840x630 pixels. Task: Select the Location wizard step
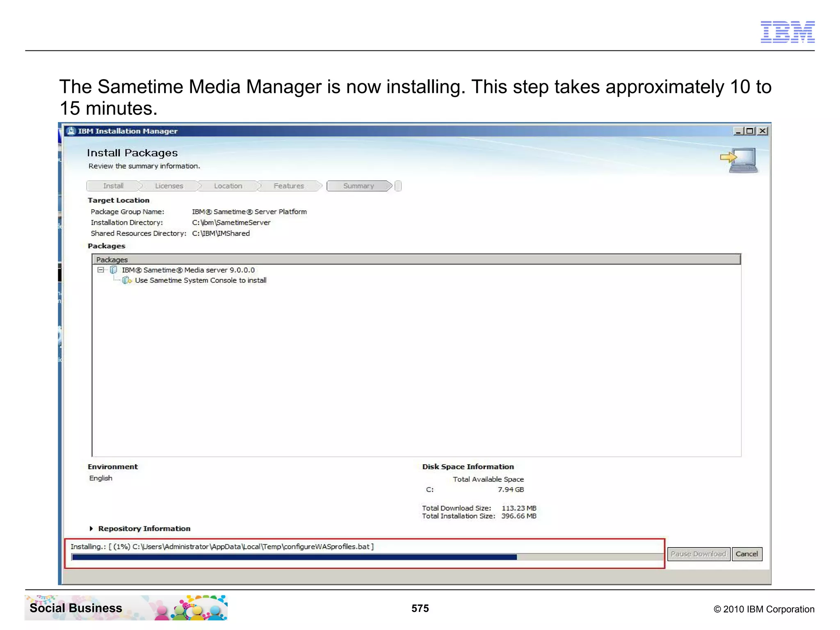pos(228,186)
